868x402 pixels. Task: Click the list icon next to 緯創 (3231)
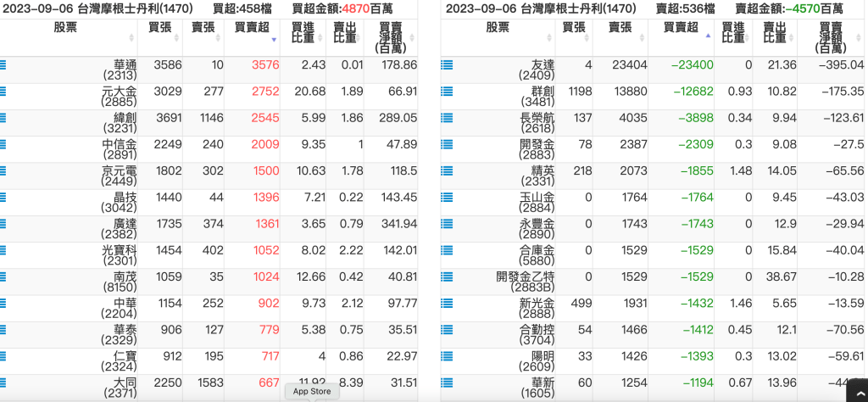(x=3, y=117)
